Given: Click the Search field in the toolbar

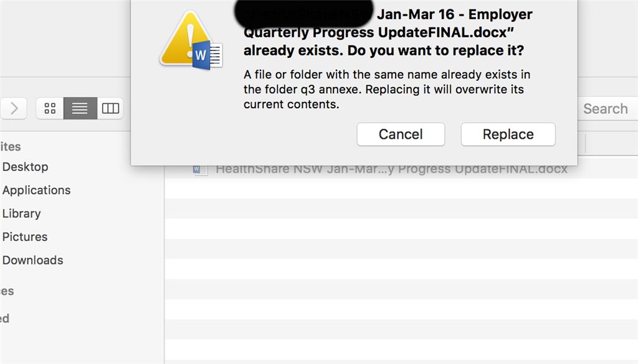Looking at the screenshot, I should click(x=607, y=109).
